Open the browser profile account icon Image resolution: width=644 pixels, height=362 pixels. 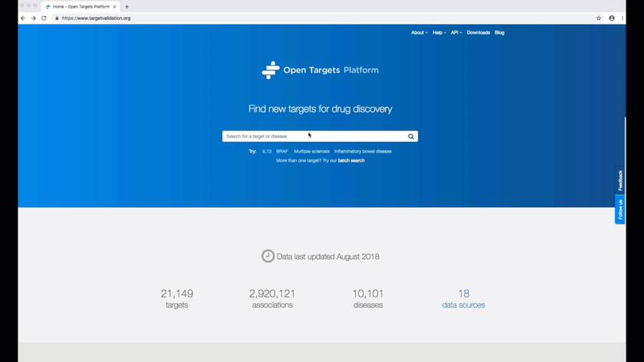pos(612,18)
